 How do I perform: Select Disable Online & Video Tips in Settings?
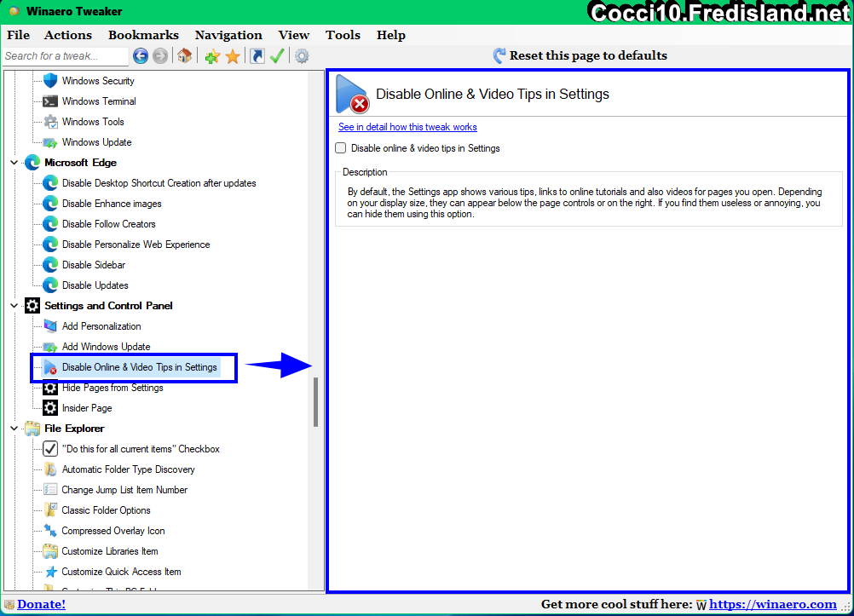tap(140, 367)
